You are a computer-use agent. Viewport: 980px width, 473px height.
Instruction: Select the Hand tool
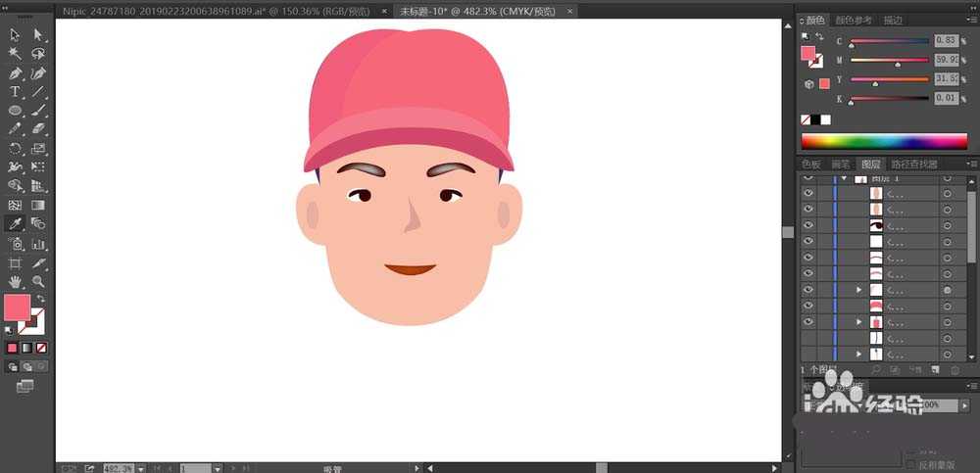pyautogui.click(x=16, y=281)
